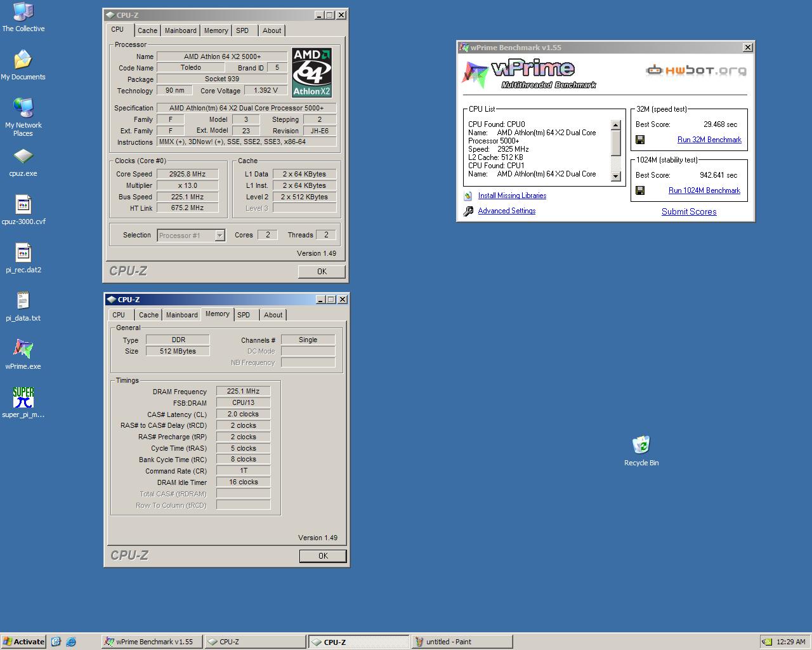Screen dimensions: 812x650
Task: Click Activate start button
Action: [x=23, y=642]
